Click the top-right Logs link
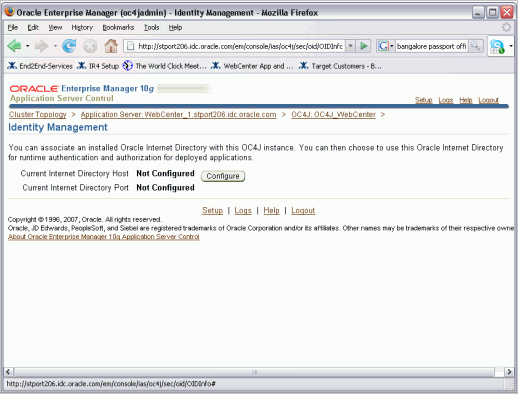This screenshot has width=518, height=394. (445, 100)
